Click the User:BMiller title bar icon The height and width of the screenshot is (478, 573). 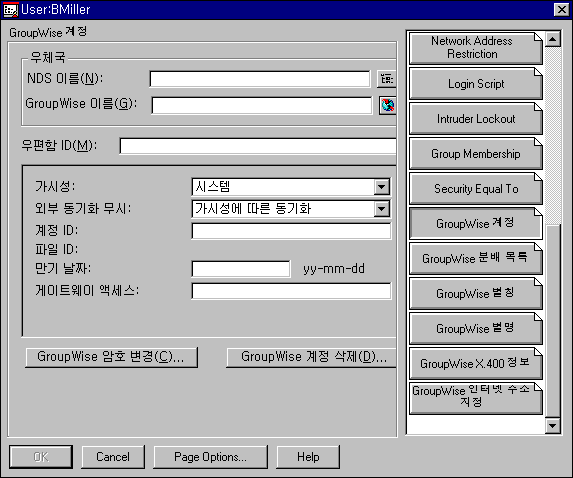pyautogui.click(x=10, y=10)
